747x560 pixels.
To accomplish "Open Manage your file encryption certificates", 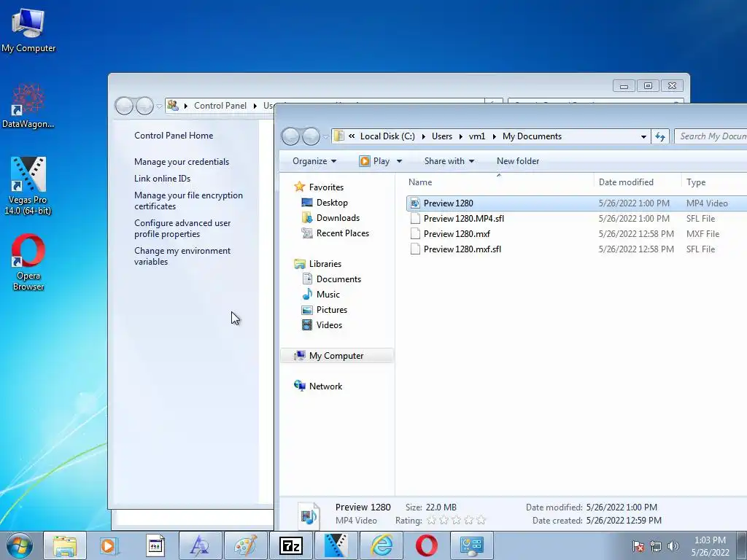I will pos(189,201).
